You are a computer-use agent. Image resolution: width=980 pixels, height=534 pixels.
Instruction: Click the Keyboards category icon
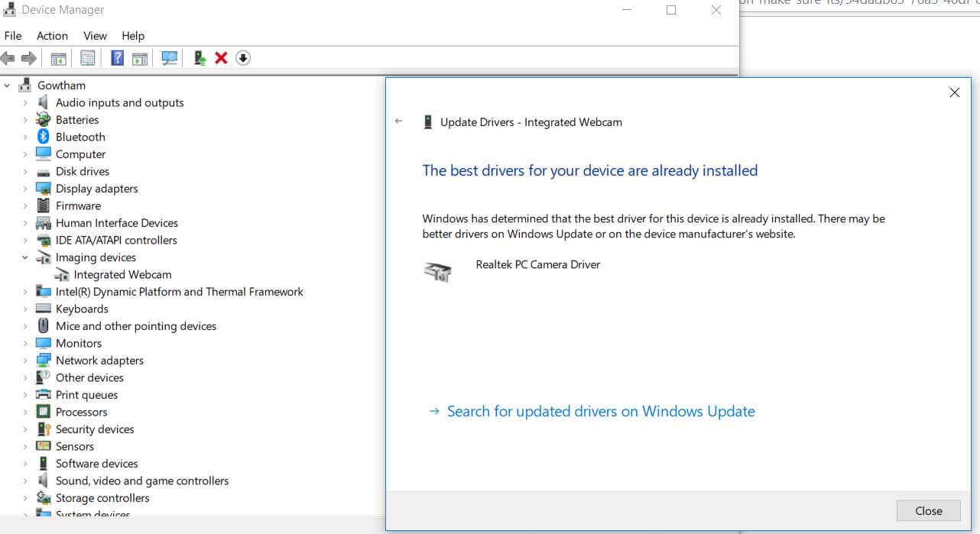pos(44,309)
